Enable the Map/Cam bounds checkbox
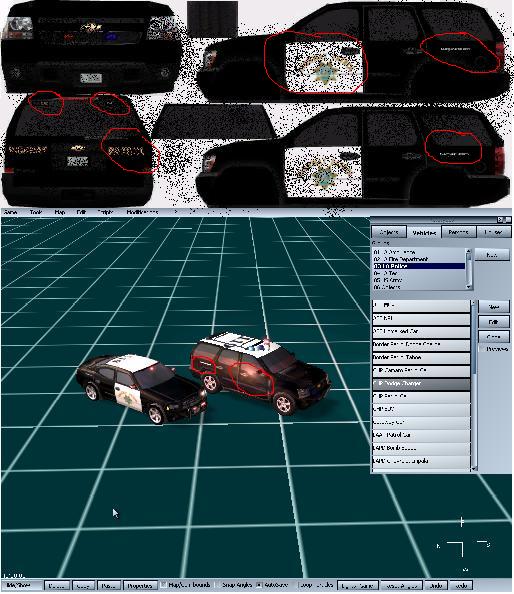 [164, 585]
